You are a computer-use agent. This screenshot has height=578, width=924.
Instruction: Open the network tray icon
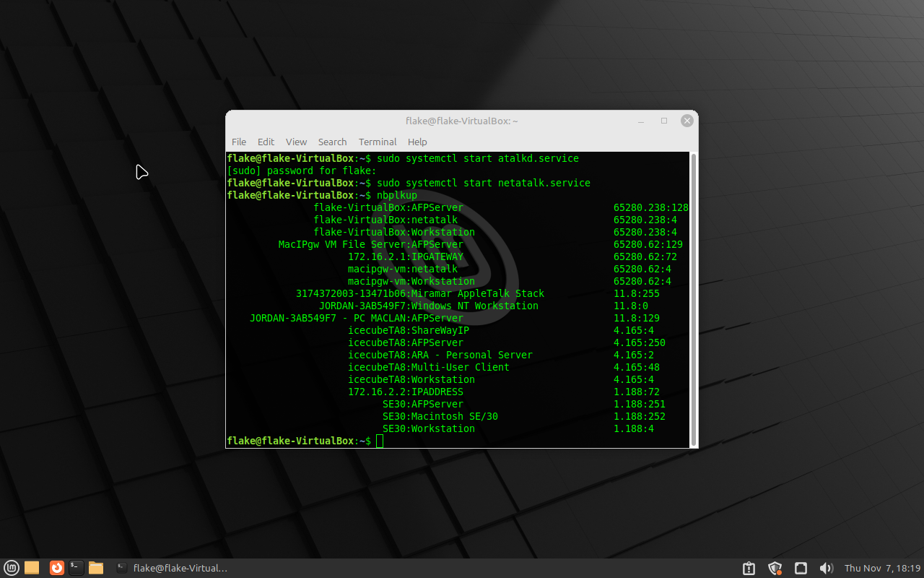pos(801,568)
